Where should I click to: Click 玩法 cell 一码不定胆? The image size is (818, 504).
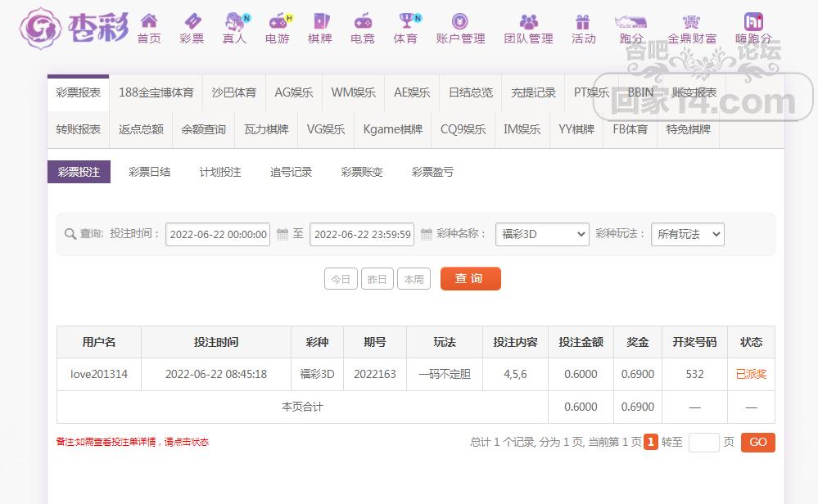[x=445, y=374]
